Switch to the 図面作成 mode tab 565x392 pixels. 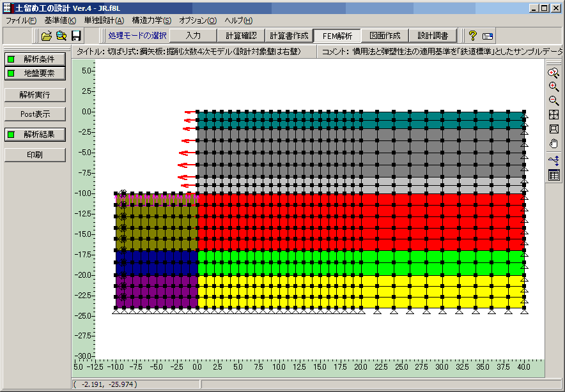pyautogui.click(x=385, y=36)
